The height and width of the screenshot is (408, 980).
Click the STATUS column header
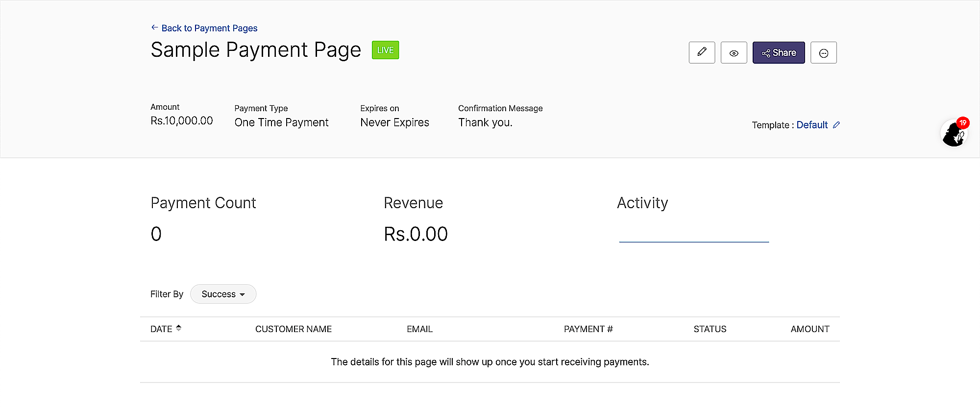pos(710,329)
